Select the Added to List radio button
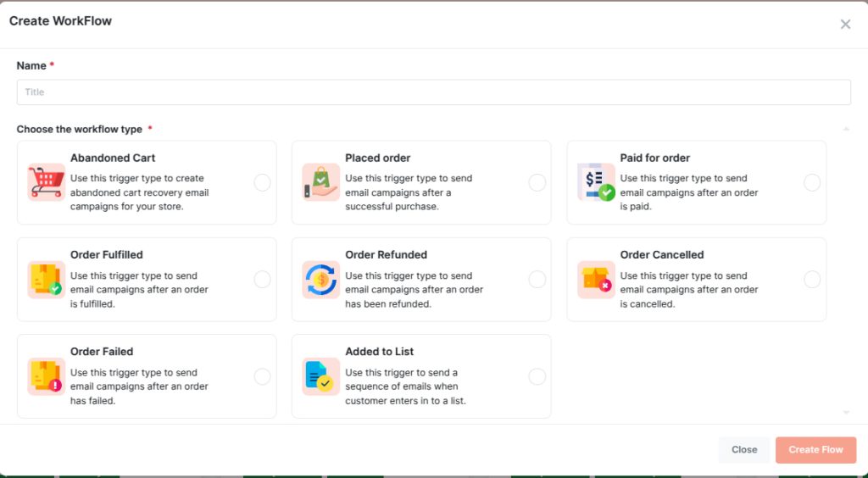 click(537, 377)
